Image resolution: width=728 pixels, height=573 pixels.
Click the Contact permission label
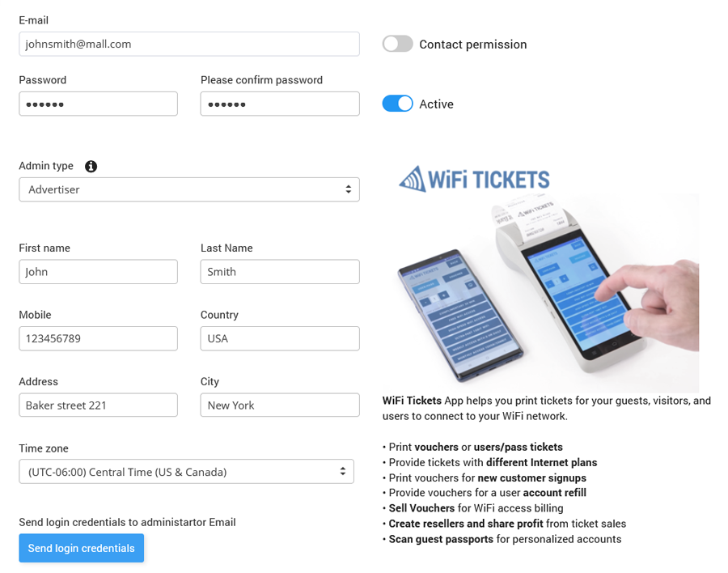click(473, 45)
